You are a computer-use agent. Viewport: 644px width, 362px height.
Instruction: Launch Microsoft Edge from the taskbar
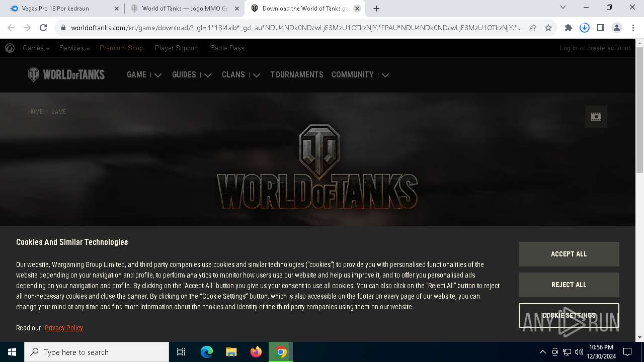[x=207, y=352]
